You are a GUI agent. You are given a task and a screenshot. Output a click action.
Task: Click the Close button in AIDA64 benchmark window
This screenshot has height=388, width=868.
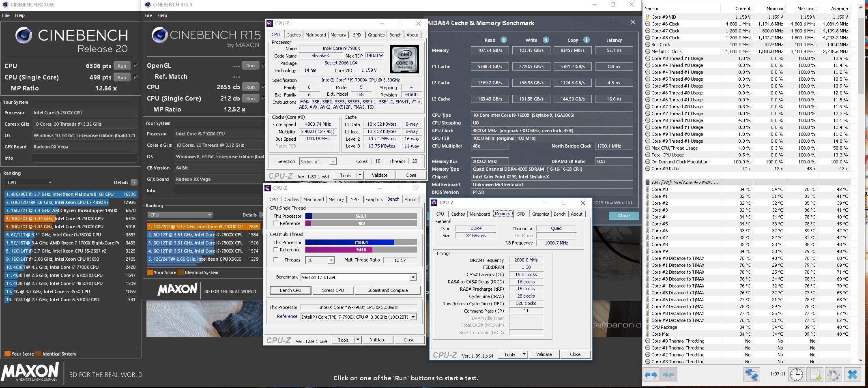pyautogui.click(x=623, y=216)
